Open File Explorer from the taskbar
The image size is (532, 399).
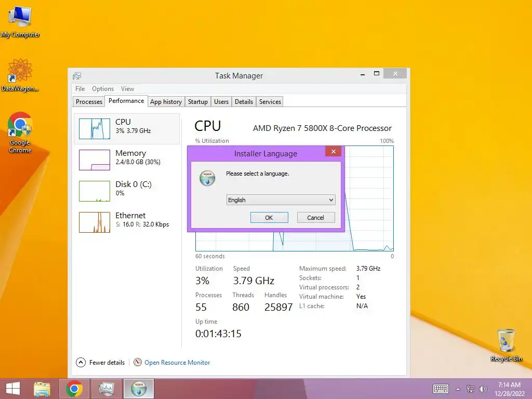click(x=42, y=389)
